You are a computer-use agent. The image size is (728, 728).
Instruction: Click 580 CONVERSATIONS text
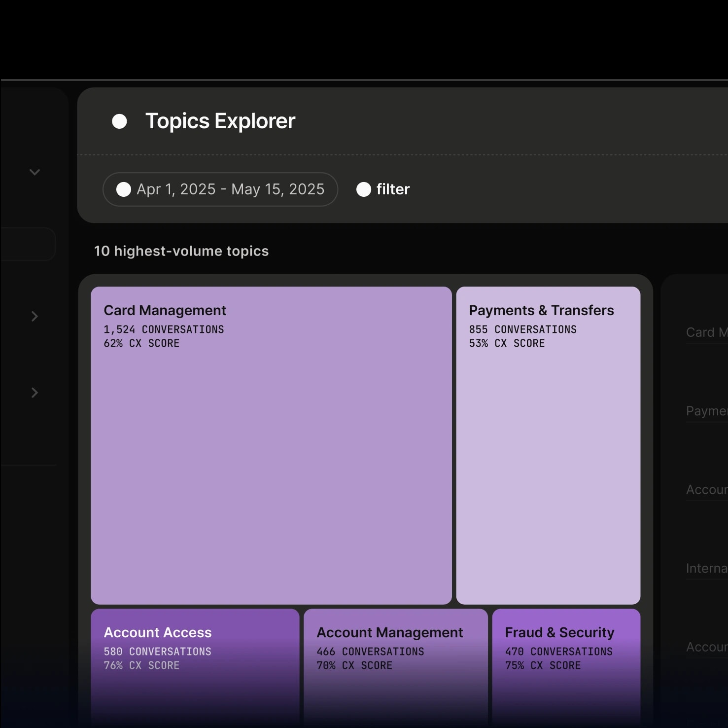157,652
